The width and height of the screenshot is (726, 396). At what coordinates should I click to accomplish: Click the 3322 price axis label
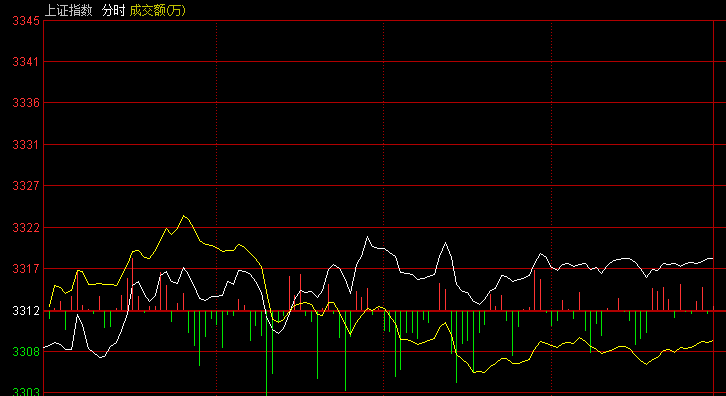(25, 227)
